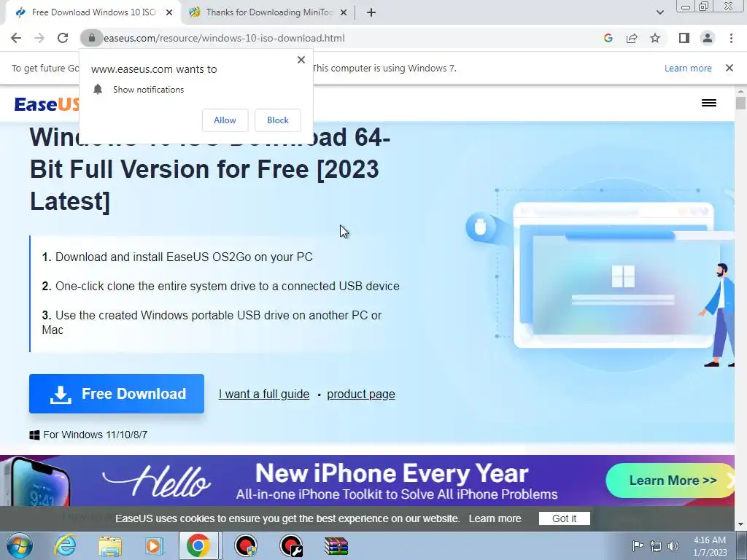Open Windows Media Player from taskbar

pyautogui.click(x=154, y=545)
